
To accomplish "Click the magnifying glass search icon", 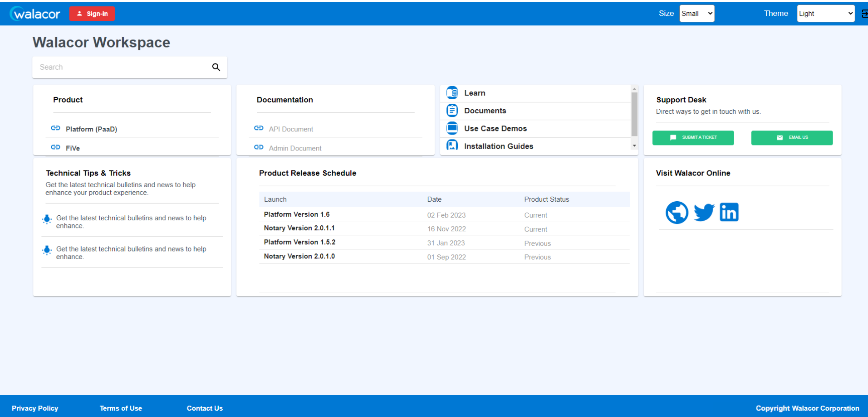I will 216,67.
